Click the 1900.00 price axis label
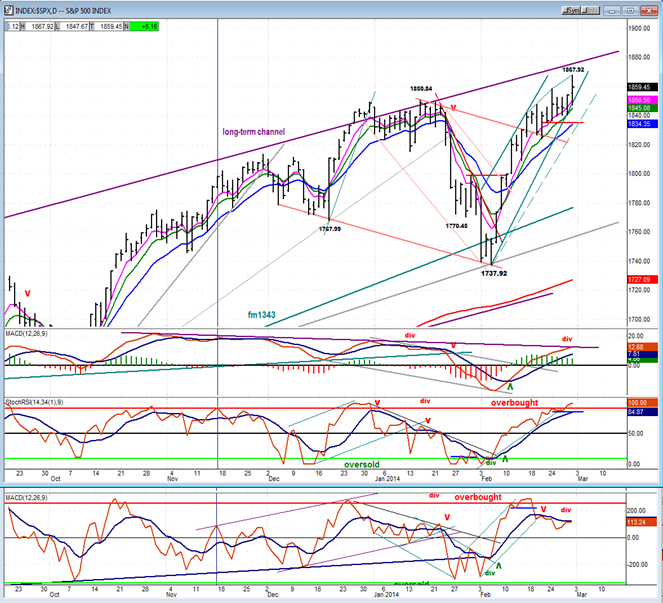Image resolution: width=663 pixels, height=603 pixels. 640,28
